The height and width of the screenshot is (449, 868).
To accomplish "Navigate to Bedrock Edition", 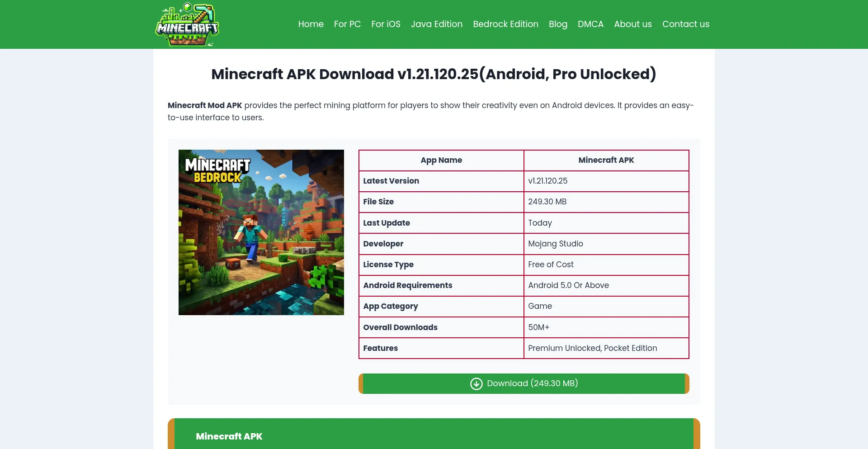I will [505, 24].
